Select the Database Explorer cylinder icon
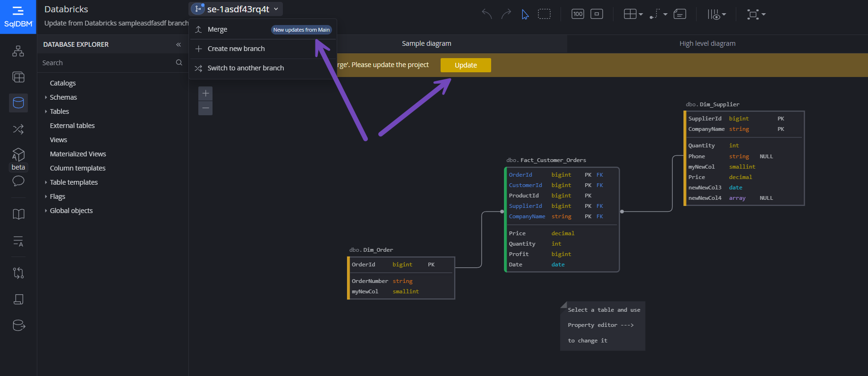Image resolution: width=868 pixels, height=376 pixels. tap(18, 103)
